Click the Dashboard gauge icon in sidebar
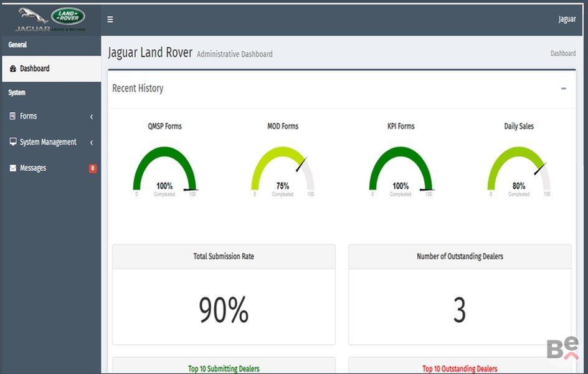The height and width of the screenshot is (374, 588). 13,69
